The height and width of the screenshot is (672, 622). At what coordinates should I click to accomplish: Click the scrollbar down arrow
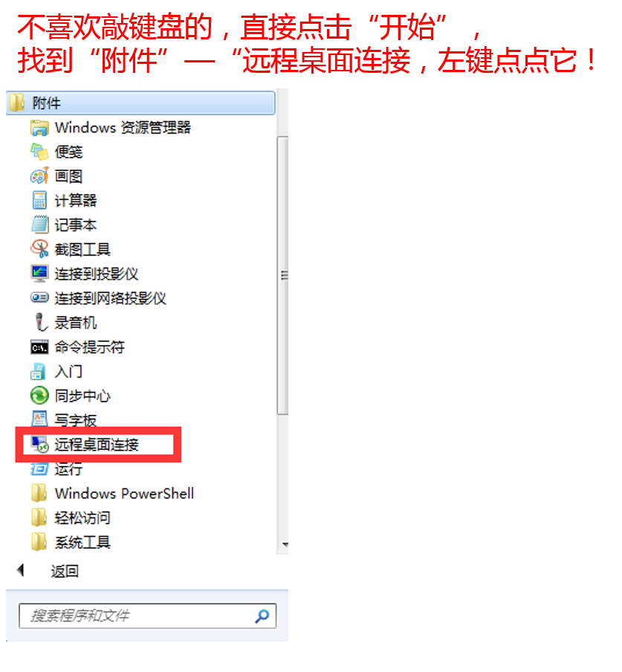[x=285, y=545]
